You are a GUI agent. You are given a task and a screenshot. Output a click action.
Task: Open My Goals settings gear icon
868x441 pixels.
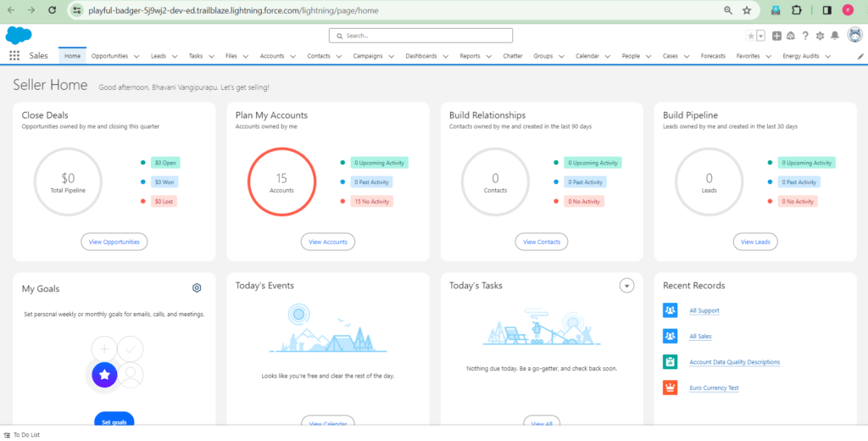coord(197,287)
